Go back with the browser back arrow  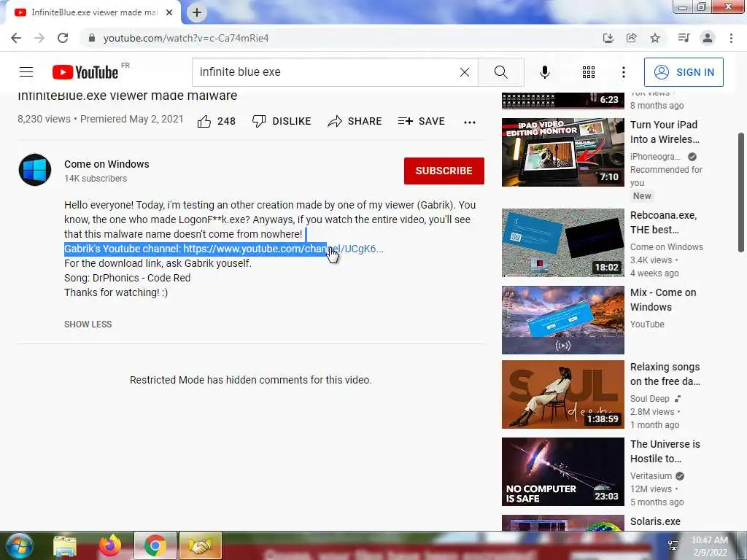(16, 38)
